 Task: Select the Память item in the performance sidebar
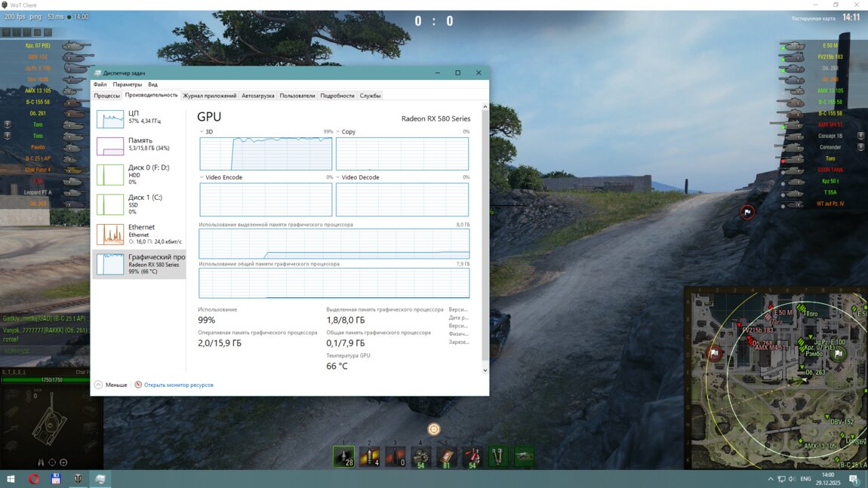pos(139,144)
